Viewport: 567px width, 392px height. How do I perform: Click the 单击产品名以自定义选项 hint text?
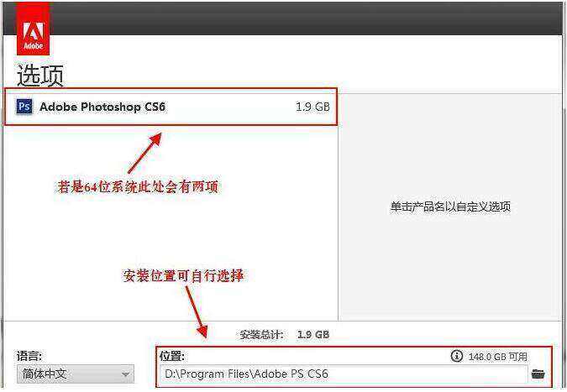450,207
